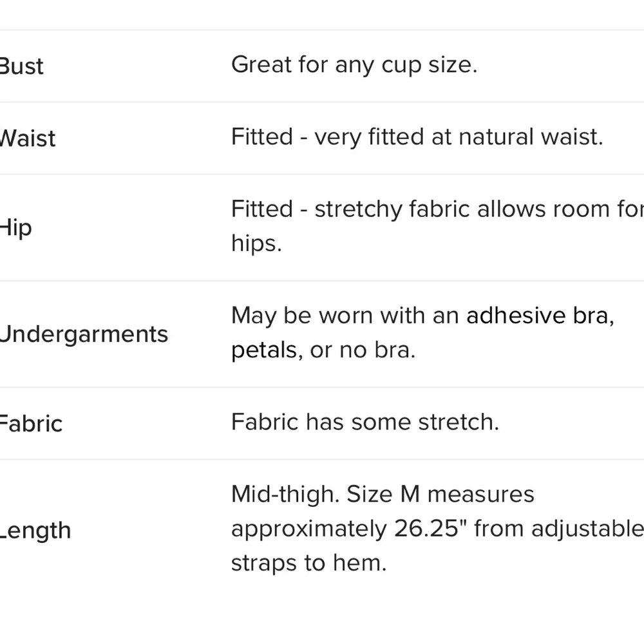Click the Hip row label
Viewport: 644px width, 644px height.
click(16, 227)
